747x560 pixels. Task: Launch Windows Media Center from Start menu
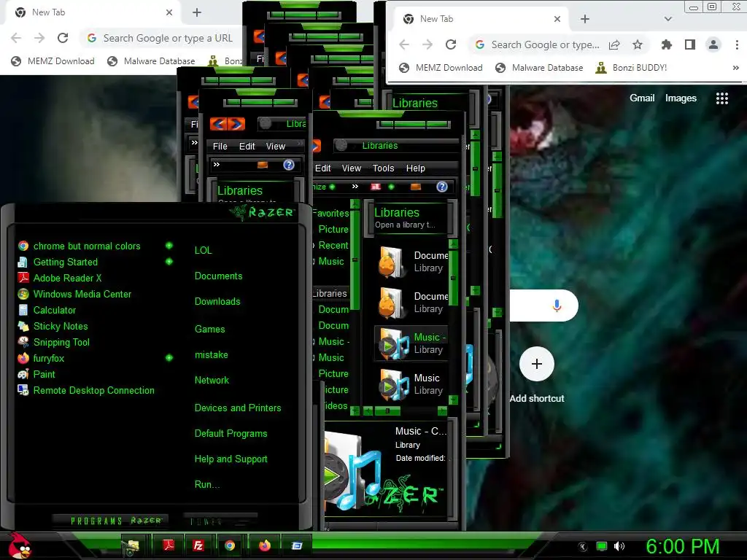tap(74, 294)
